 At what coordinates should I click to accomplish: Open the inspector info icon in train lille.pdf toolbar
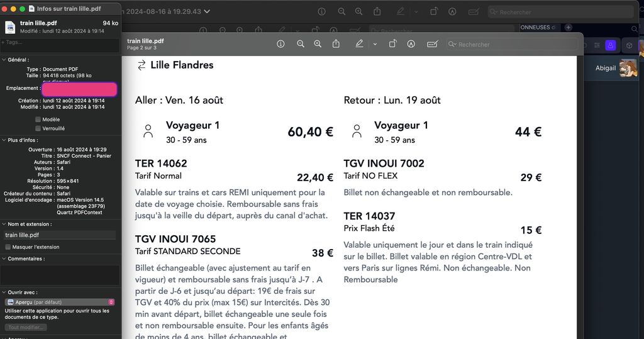point(280,44)
